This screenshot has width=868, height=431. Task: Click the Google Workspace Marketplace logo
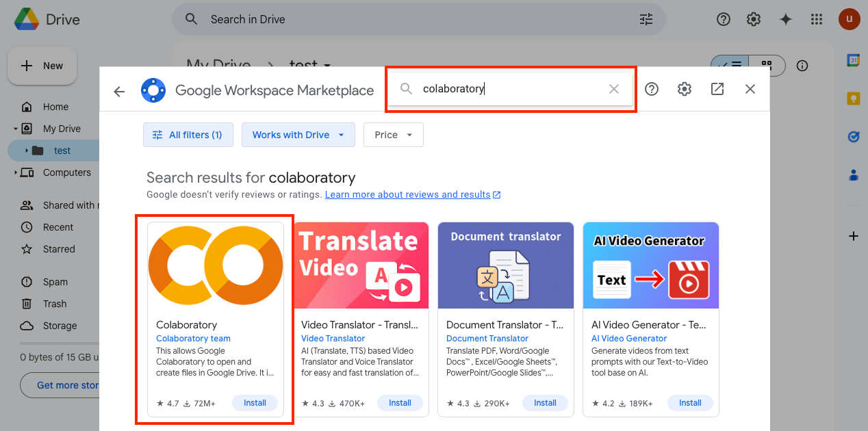point(153,90)
